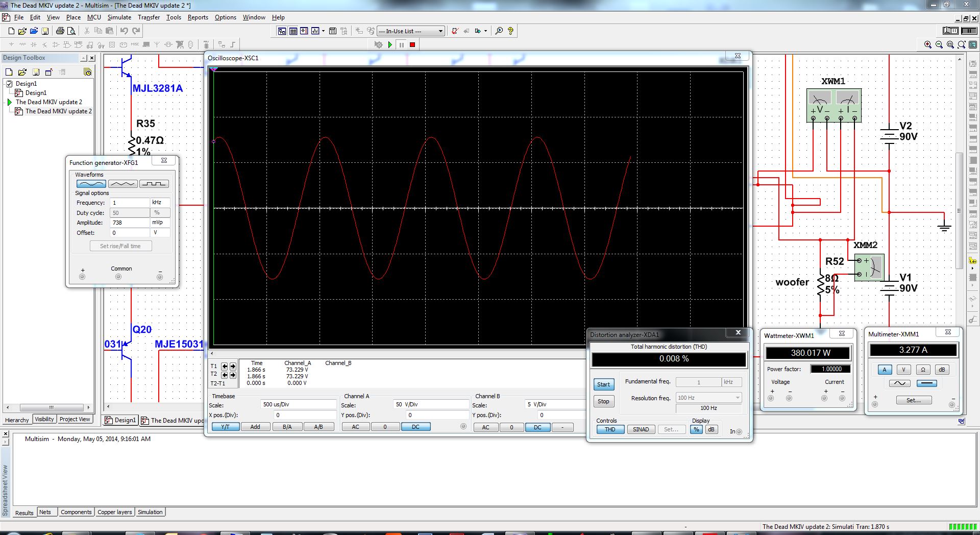Click the Zoom out magnifier icon
The image size is (980, 535).
point(939,45)
